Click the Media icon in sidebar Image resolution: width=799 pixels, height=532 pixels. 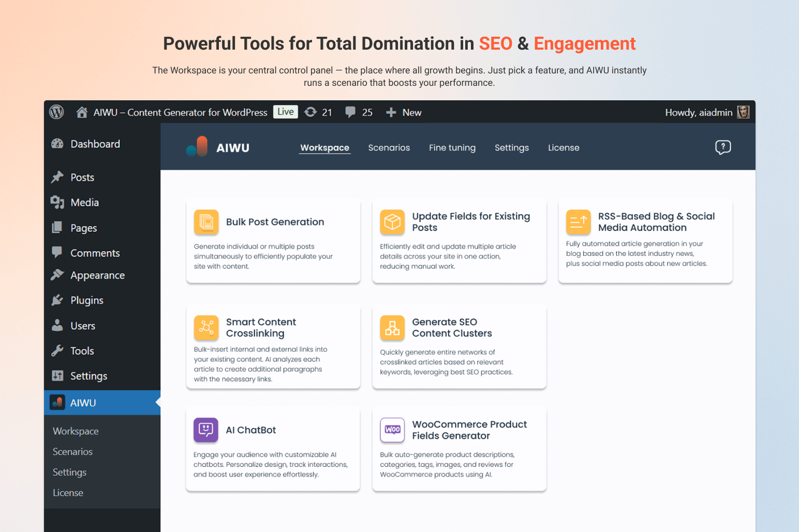[57, 202]
